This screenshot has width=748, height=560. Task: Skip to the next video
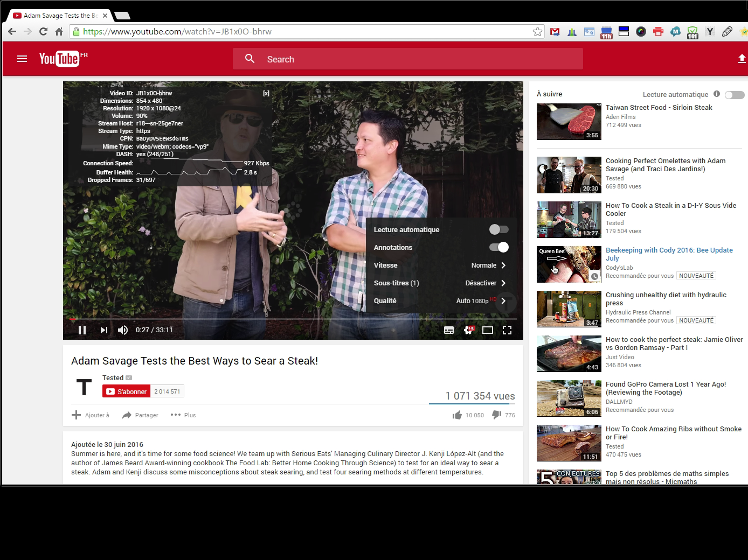103,330
